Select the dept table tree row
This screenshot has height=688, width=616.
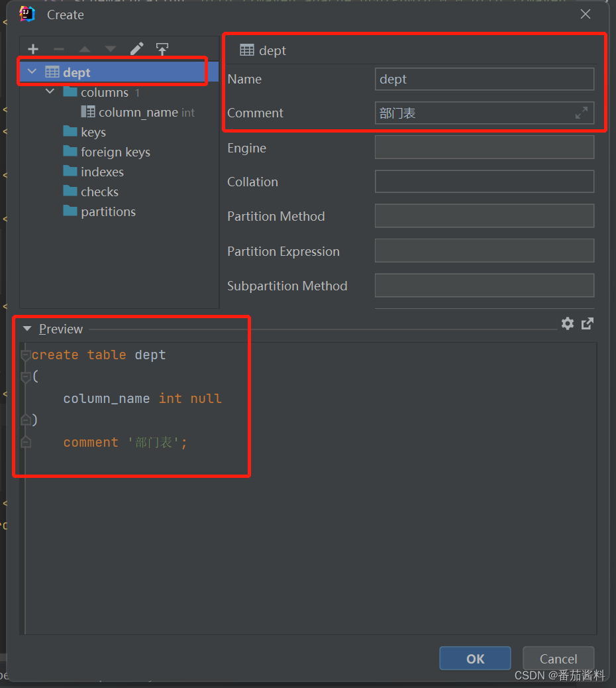tap(119, 72)
